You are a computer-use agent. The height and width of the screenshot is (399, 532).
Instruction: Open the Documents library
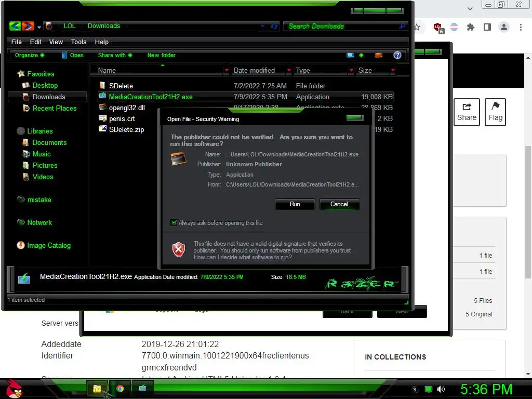tap(49, 142)
